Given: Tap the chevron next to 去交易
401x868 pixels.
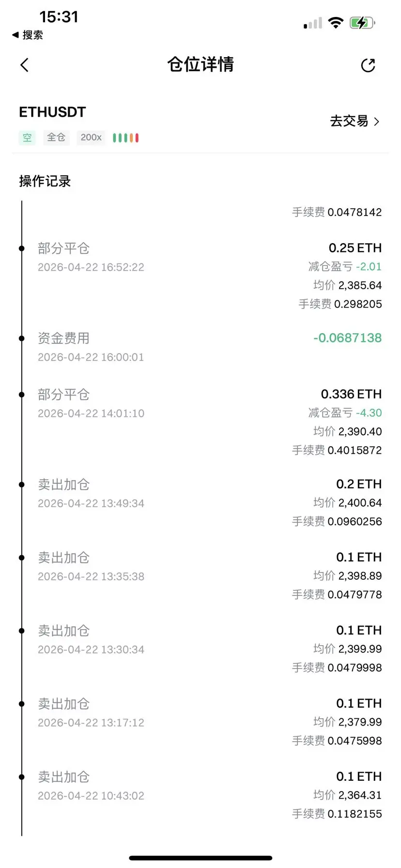Looking at the screenshot, I should (376, 122).
